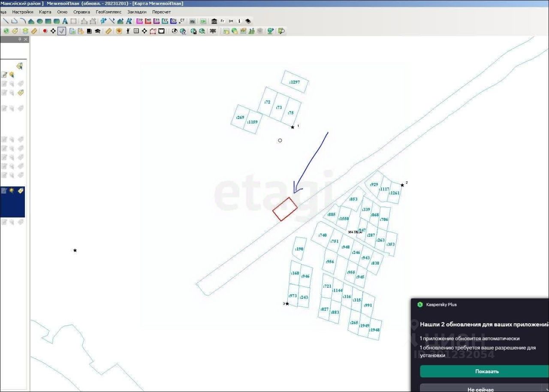Click the bank building icon
Viewport: 549px width, 392px height.
214,21
